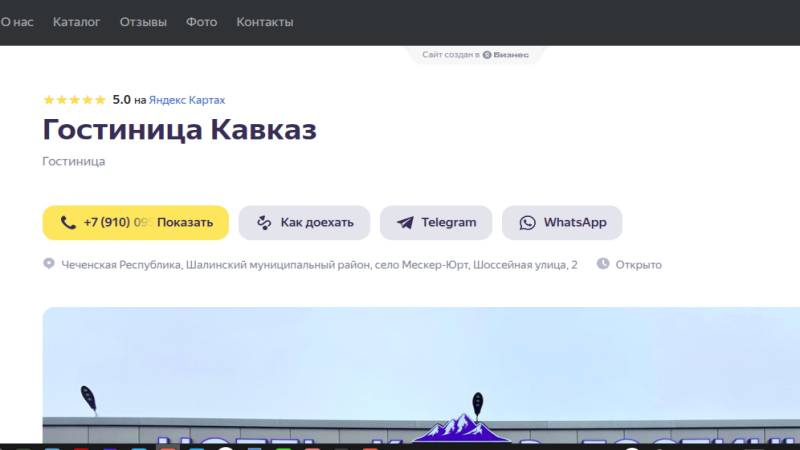This screenshot has width=800, height=450.
Task: Open the Сайт создан в Бизнес badge
Action: (x=476, y=55)
